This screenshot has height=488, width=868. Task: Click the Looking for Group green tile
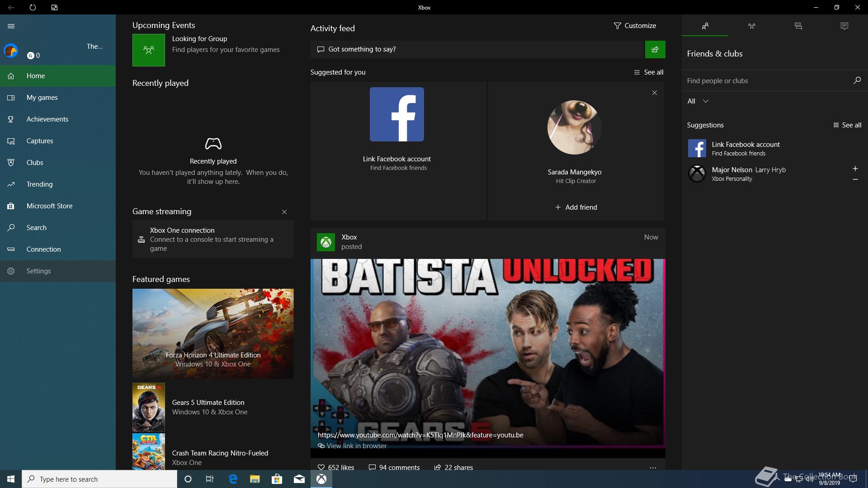coord(148,50)
